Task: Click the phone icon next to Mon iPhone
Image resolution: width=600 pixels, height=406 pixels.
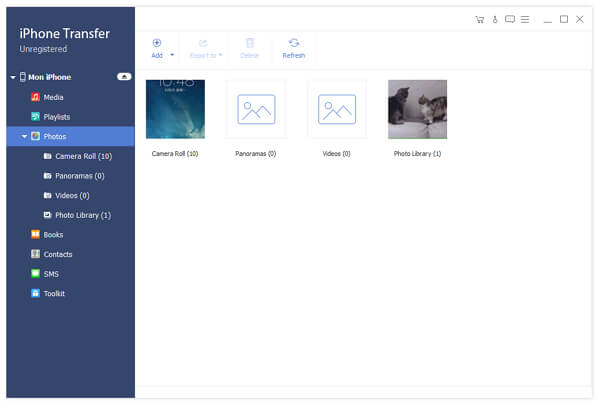Action: click(x=23, y=77)
